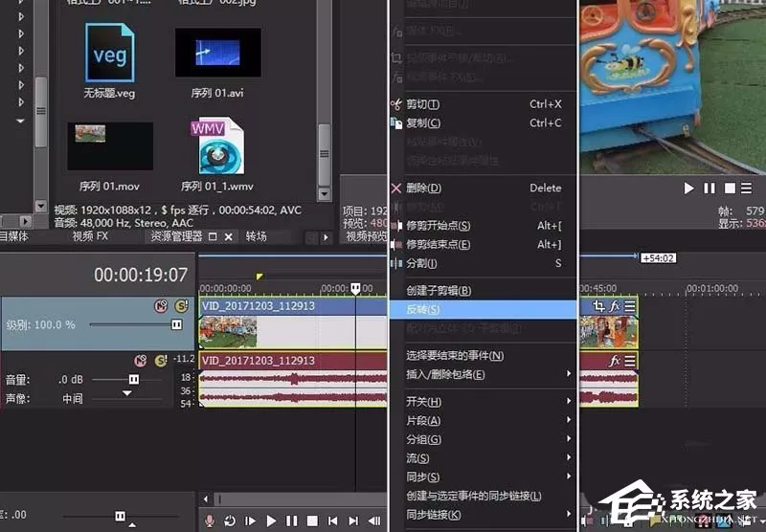Viewport: 766px width, 532px height.
Task: Open event pan/crop on the video clip
Action: [599, 306]
